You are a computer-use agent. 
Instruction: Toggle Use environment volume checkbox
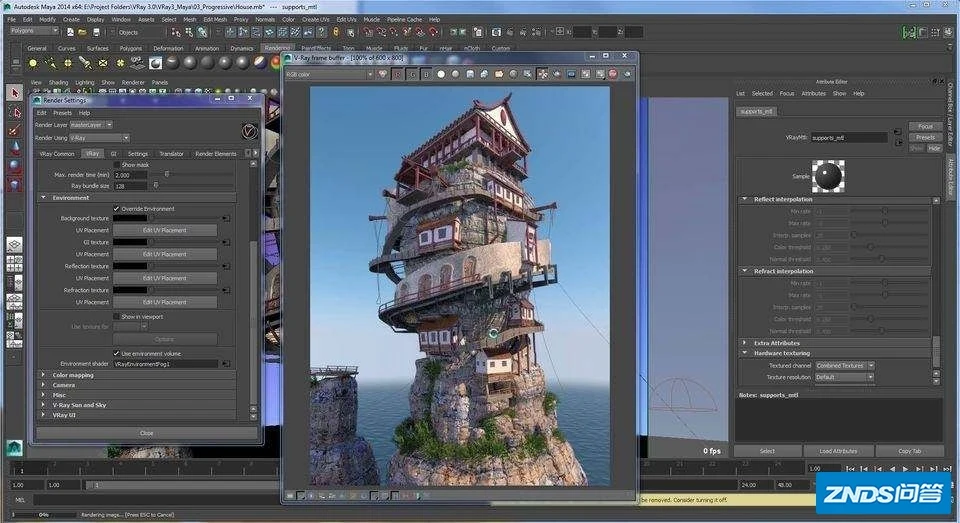pos(116,353)
